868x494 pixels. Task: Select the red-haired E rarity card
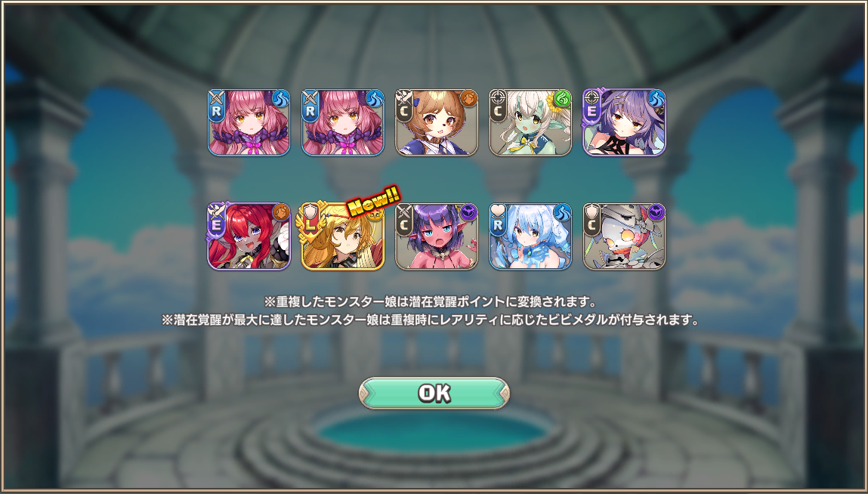coord(249,236)
